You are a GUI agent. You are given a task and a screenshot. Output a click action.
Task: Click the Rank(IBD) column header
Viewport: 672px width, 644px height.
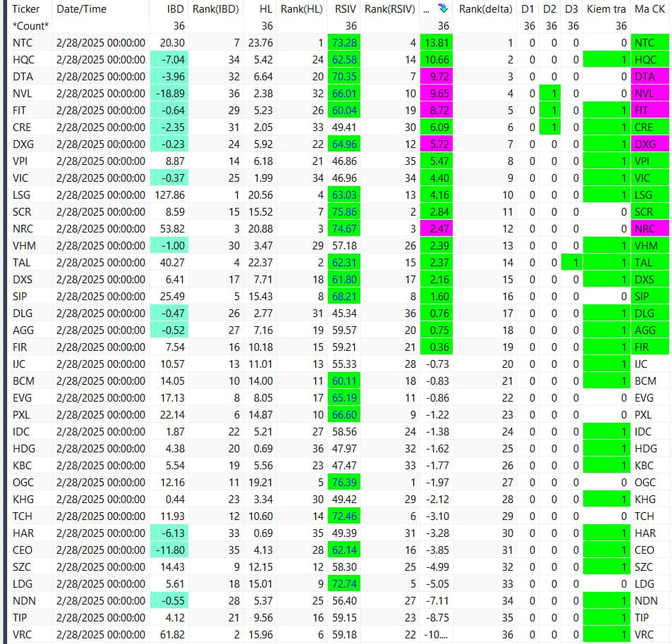(x=216, y=8)
